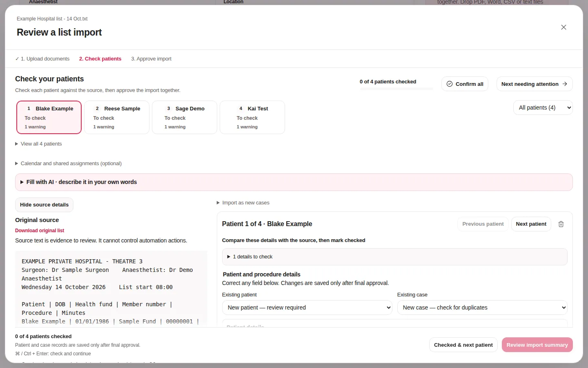
Task: Delete patient with the trash icon
Action: 561,224
